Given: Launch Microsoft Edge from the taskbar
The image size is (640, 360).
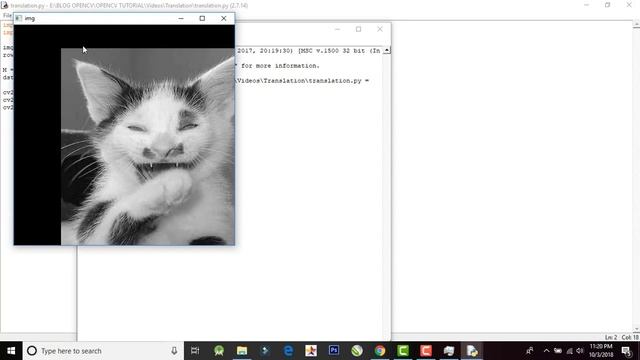Looking at the screenshot, I should [288, 351].
